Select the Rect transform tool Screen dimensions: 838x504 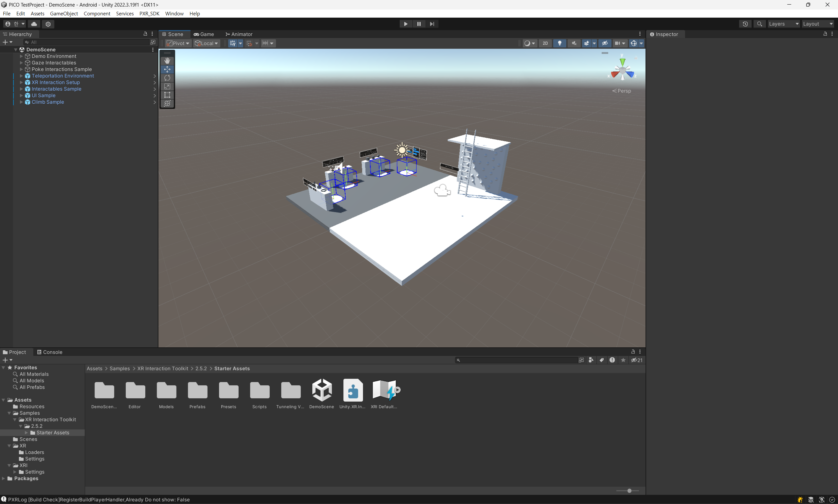[167, 95]
